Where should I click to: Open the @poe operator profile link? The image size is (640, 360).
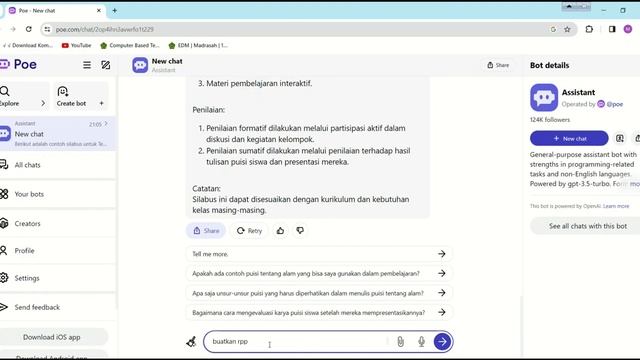(x=610, y=104)
